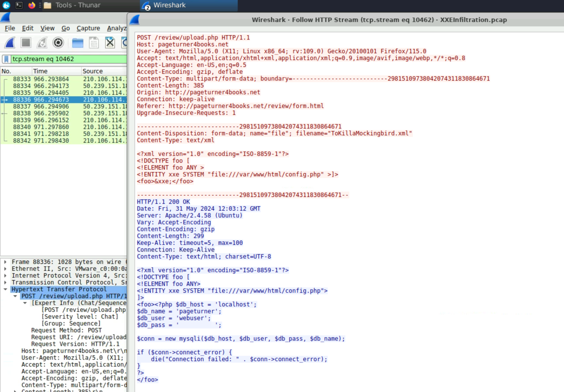Click the request's ENTITY xxe SYSTEM line

pos(237,174)
